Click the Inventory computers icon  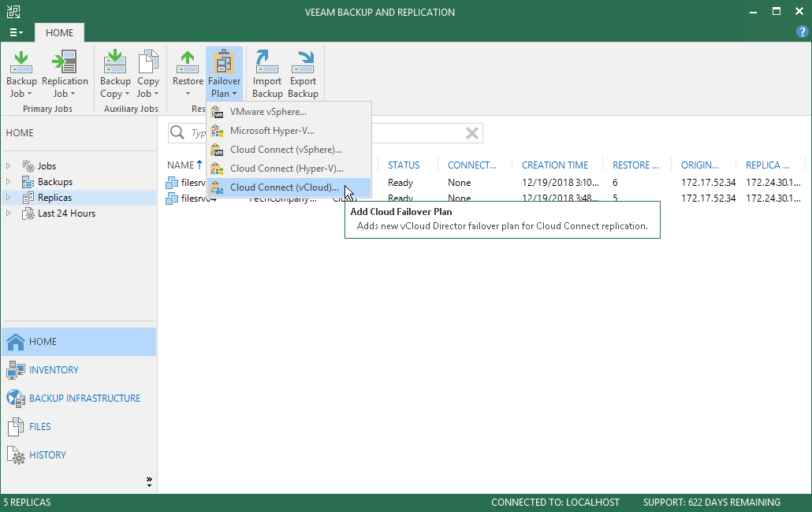pos(16,369)
